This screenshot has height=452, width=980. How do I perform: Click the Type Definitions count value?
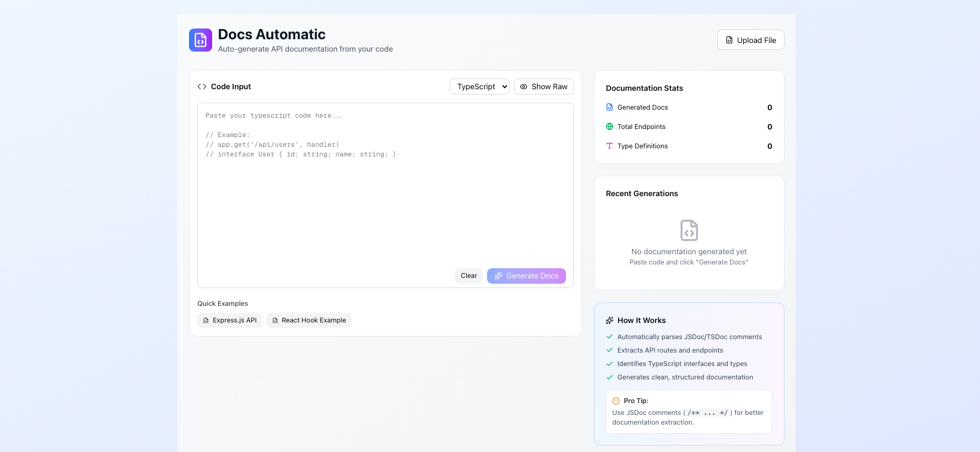coord(770,146)
